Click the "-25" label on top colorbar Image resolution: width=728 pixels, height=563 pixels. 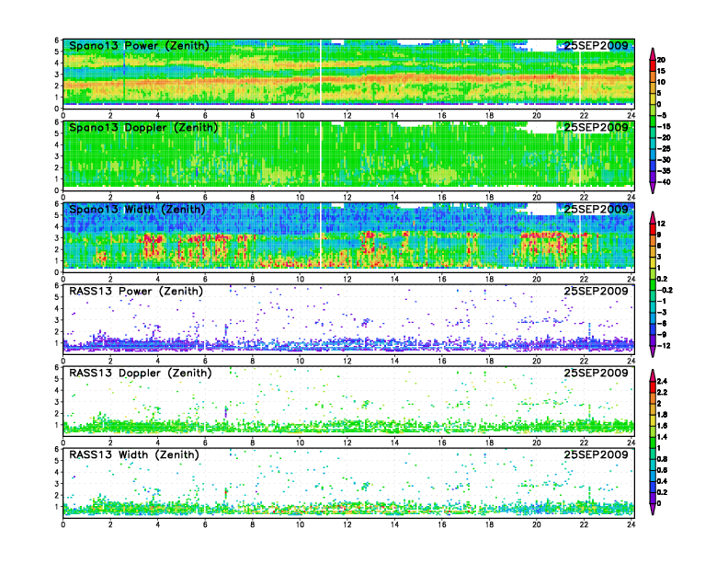coord(664,149)
